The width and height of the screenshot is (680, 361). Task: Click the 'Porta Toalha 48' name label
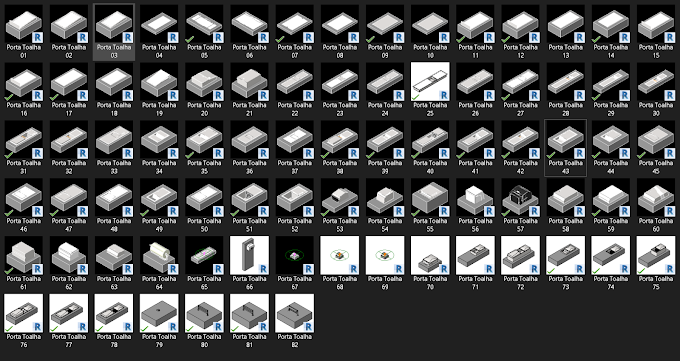pos(114,225)
